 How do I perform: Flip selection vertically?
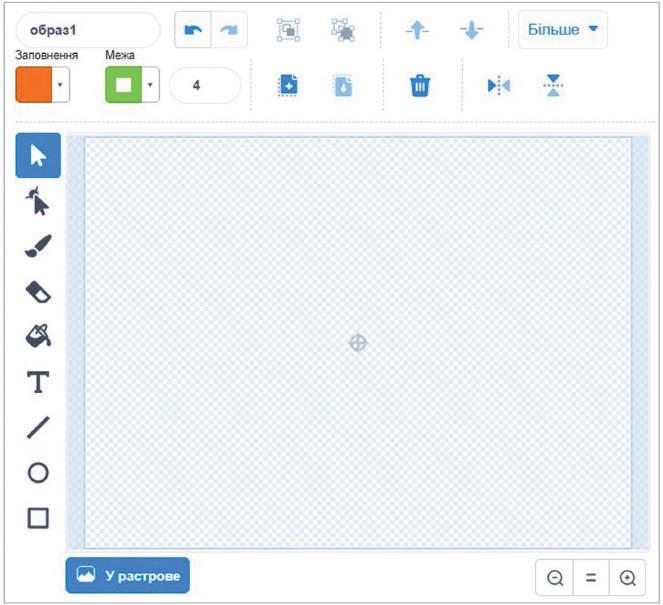click(x=553, y=85)
